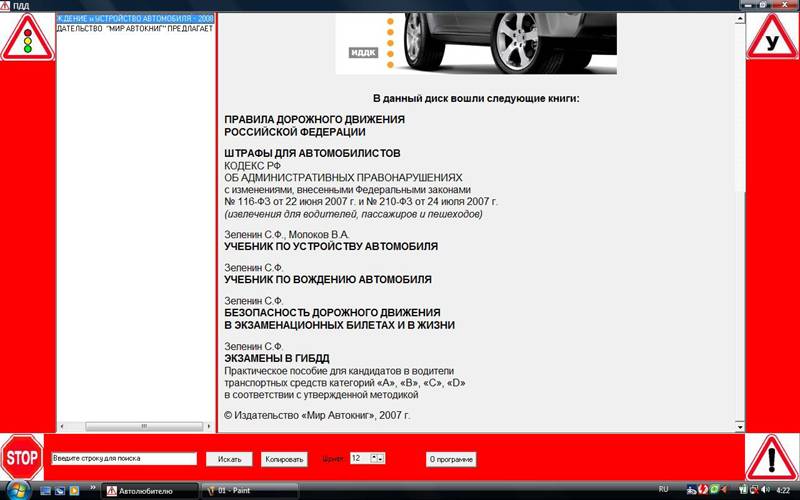Viewport: 800px width, 500px height.
Task: Click the red lightning bolt tray icon
Action: [703, 490]
